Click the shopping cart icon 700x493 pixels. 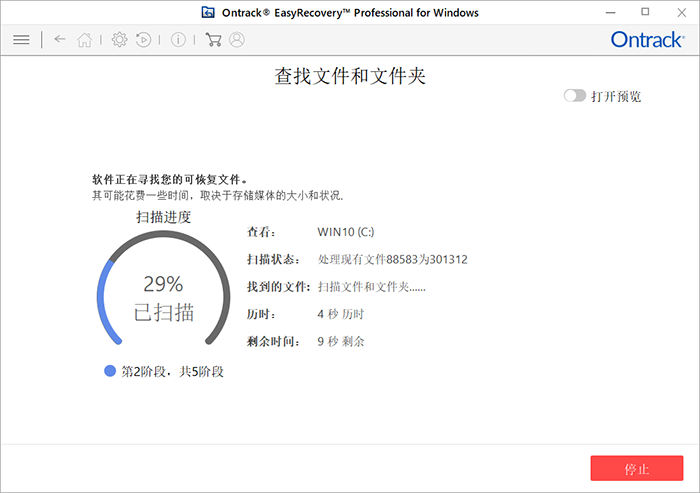213,40
